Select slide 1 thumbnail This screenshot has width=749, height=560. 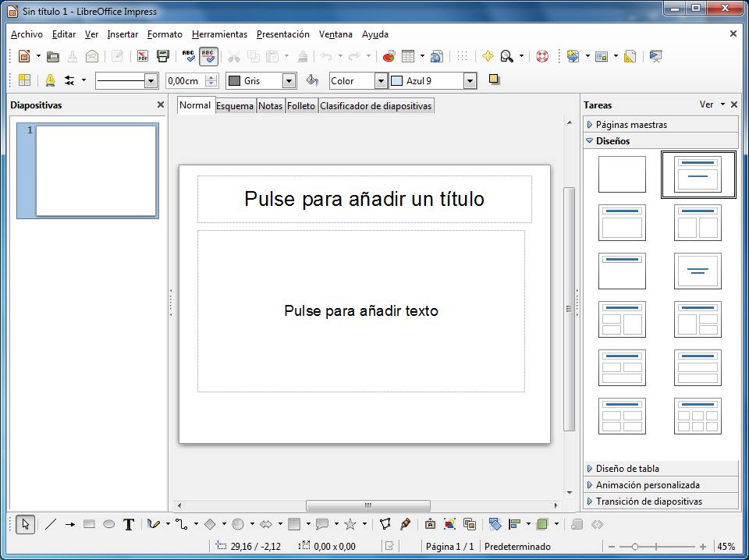tap(87, 170)
